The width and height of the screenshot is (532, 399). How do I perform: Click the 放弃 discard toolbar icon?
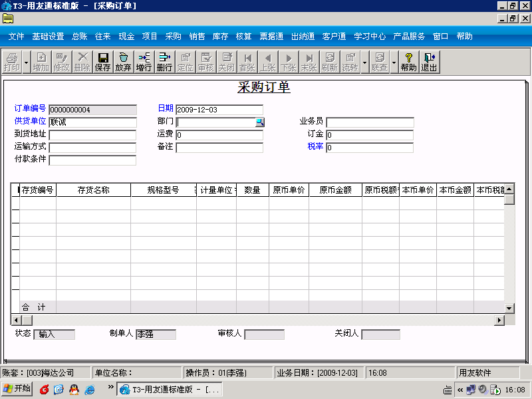pos(123,62)
